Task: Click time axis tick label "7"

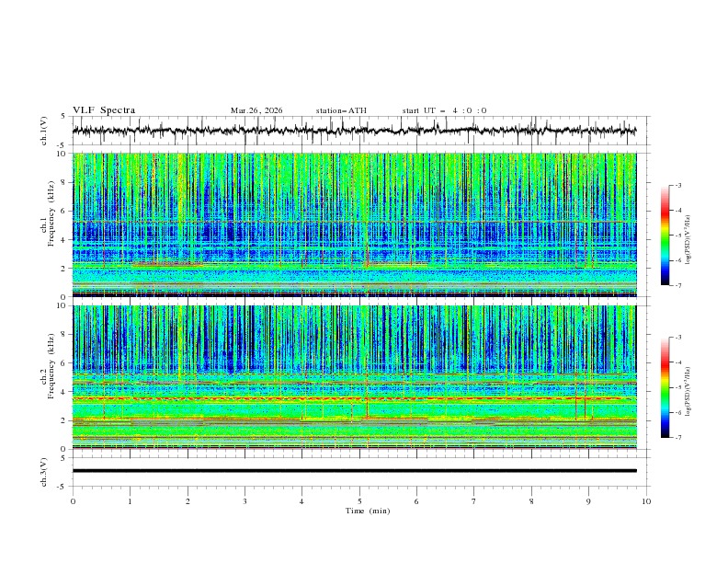Action: 474,501
